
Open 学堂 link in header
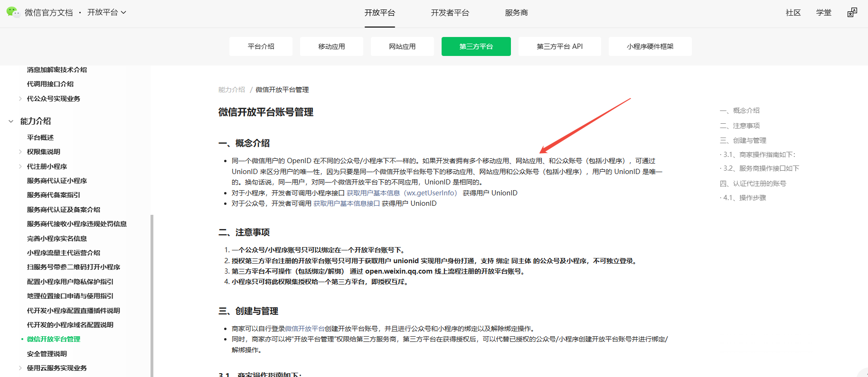pyautogui.click(x=824, y=13)
